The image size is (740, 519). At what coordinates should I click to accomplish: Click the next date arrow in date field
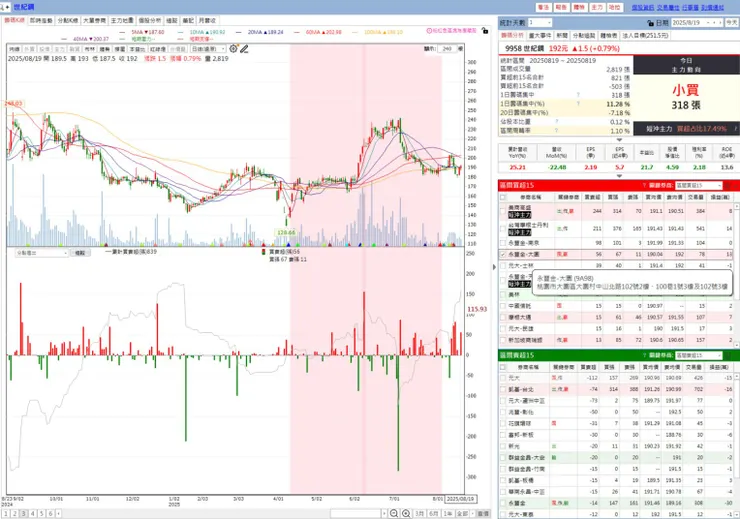coord(720,23)
